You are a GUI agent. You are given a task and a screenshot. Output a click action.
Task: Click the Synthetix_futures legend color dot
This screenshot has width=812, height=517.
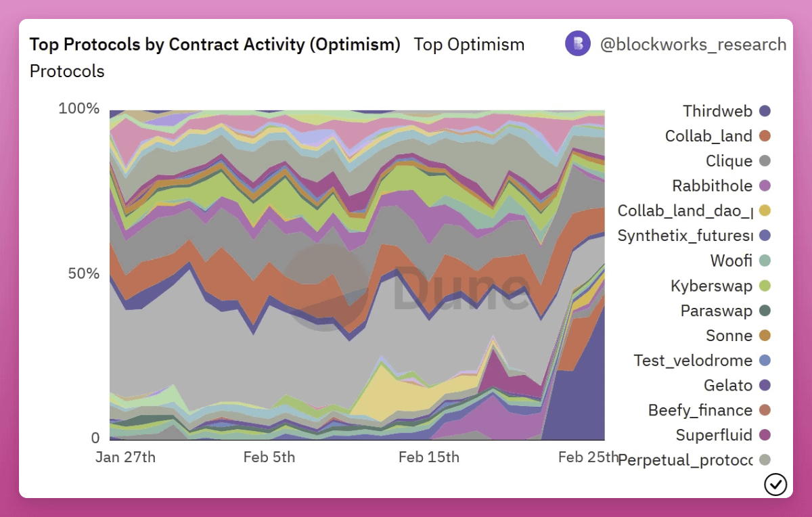pos(765,236)
